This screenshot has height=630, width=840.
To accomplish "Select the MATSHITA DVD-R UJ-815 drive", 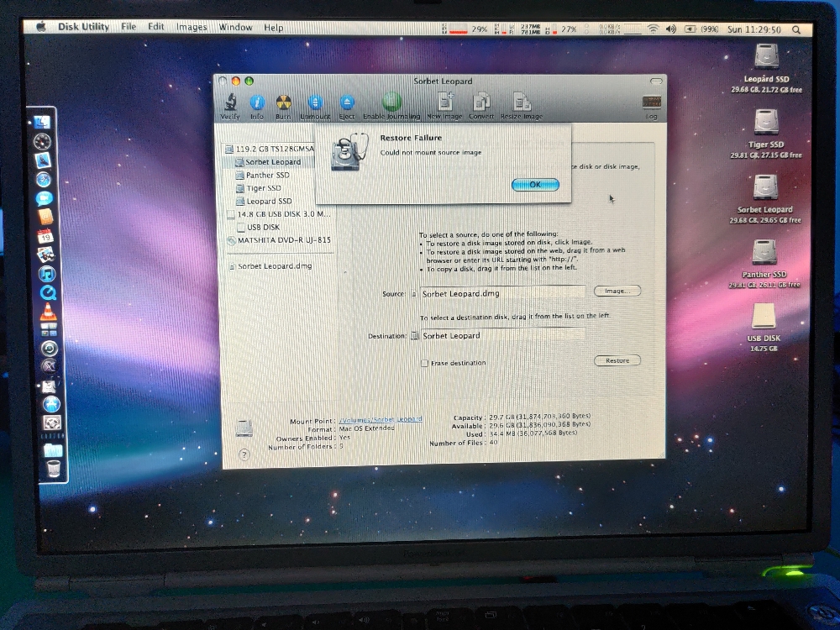I will coord(279,240).
